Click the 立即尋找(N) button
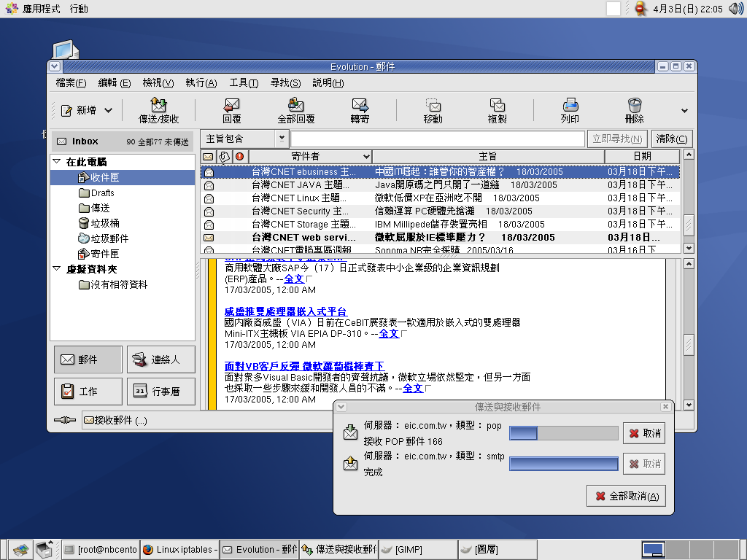Image resolution: width=747 pixels, height=560 pixels. point(617,139)
